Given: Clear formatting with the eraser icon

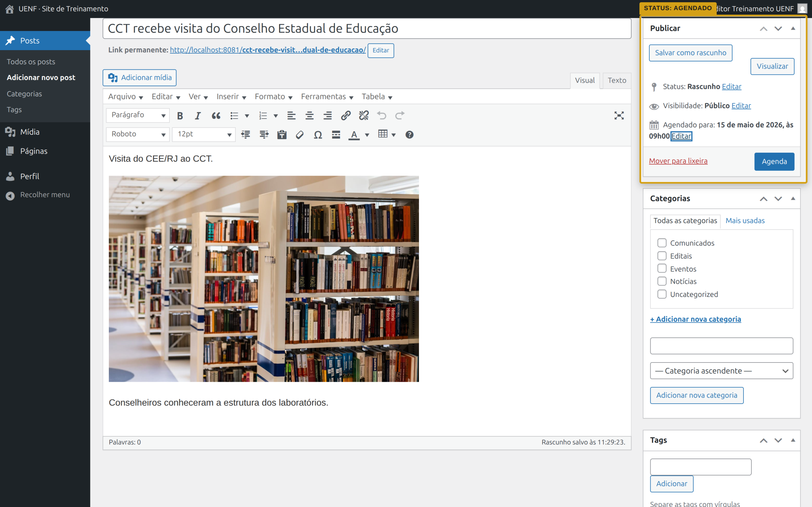Looking at the screenshot, I should 300,135.
